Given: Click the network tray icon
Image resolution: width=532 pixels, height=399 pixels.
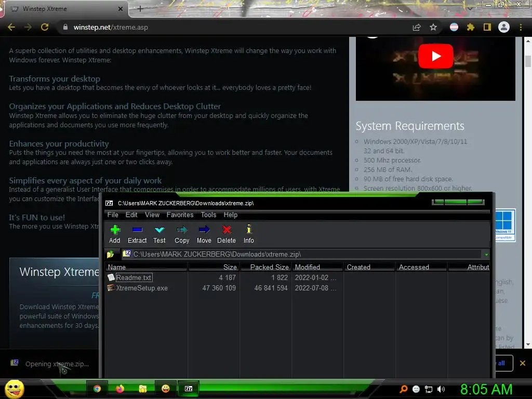Looking at the screenshot, I should pyautogui.click(x=429, y=389).
